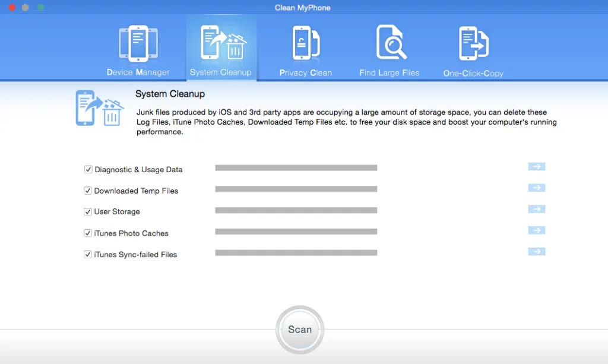Screen dimensions: 608x364
Task: Open Find Large Files magnifier icon
Action: click(x=391, y=42)
